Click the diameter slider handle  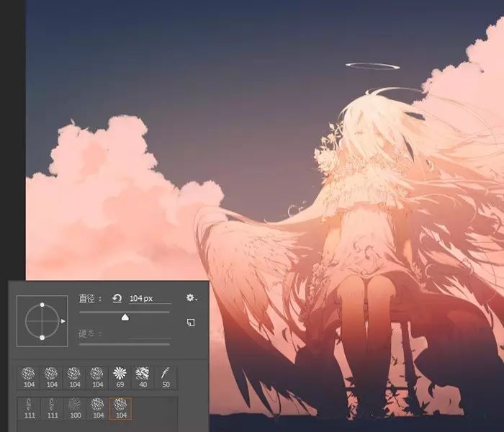pyautogui.click(x=125, y=318)
